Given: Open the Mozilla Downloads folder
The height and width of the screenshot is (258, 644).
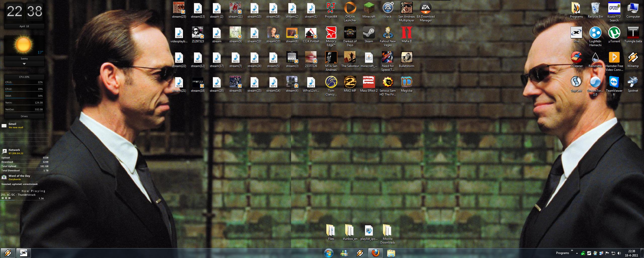Looking at the screenshot, I should 388,234.
